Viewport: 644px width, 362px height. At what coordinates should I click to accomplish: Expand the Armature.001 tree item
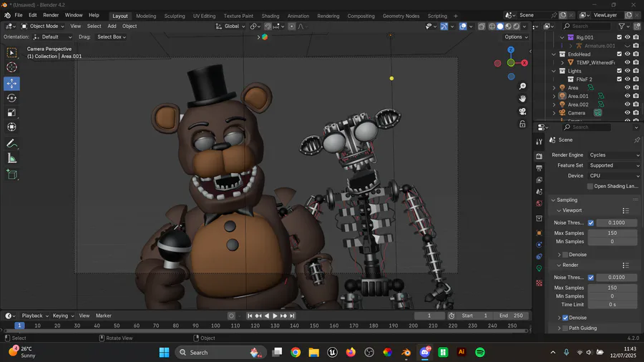(x=570, y=46)
